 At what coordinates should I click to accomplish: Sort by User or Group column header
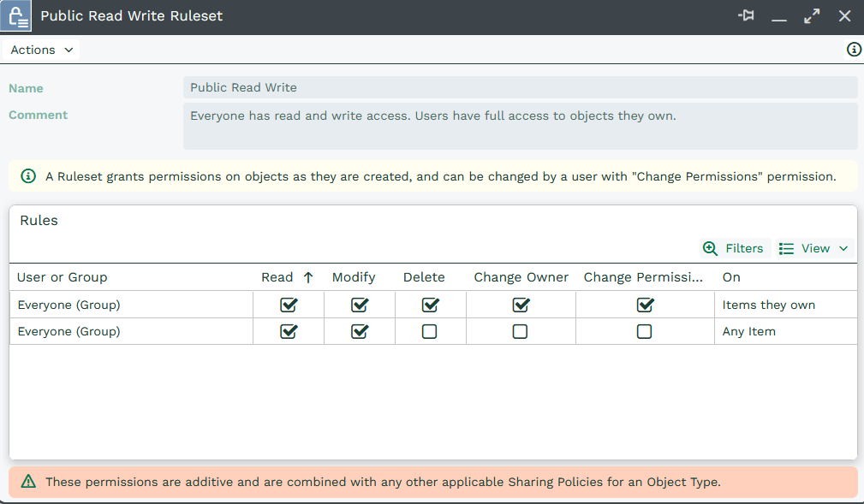click(63, 277)
